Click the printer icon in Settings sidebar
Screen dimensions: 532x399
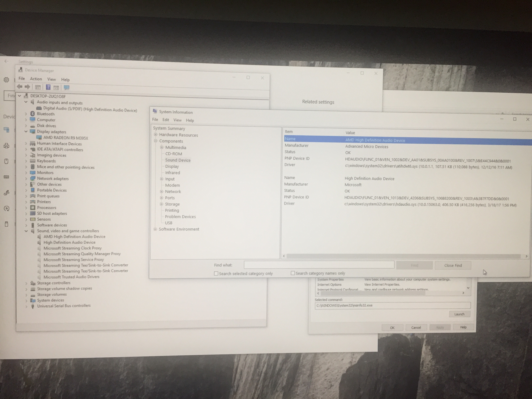pyautogui.click(x=7, y=146)
